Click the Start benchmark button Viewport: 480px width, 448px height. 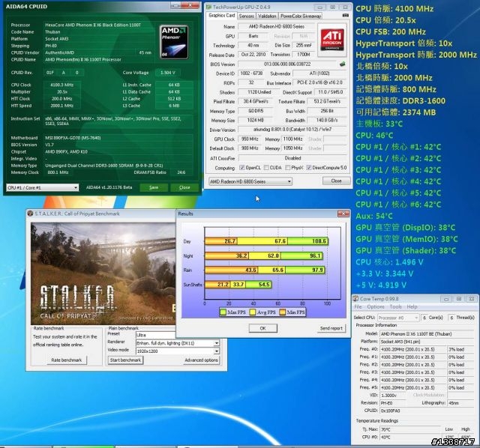click(125, 360)
